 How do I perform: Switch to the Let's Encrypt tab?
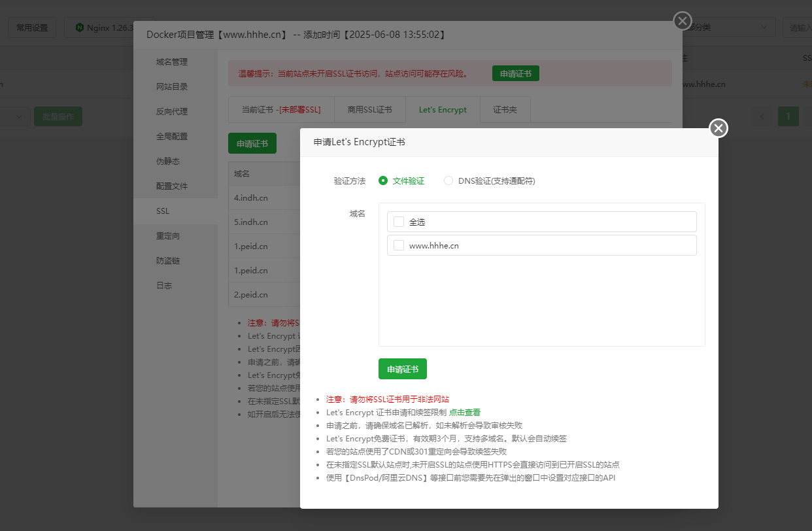[x=443, y=110]
